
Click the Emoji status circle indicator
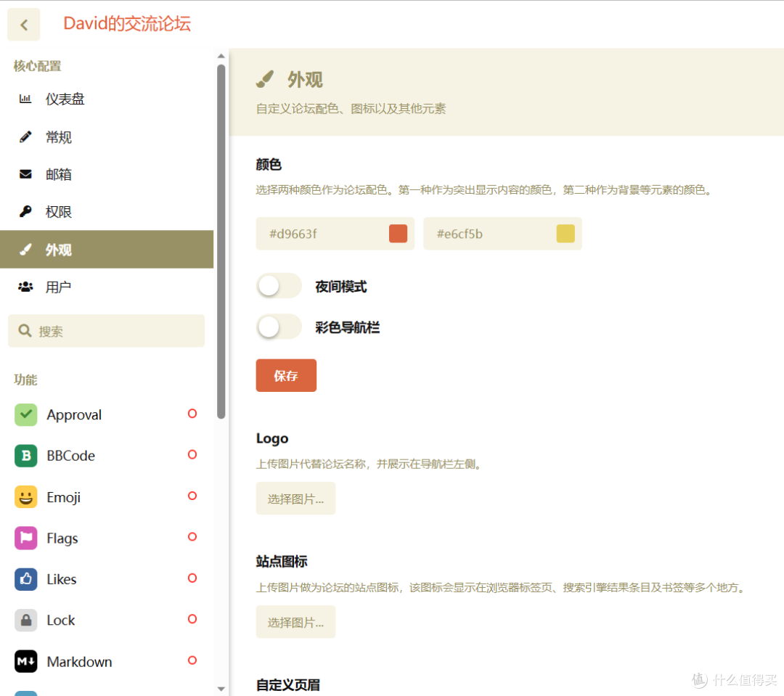(x=192, y=496)
